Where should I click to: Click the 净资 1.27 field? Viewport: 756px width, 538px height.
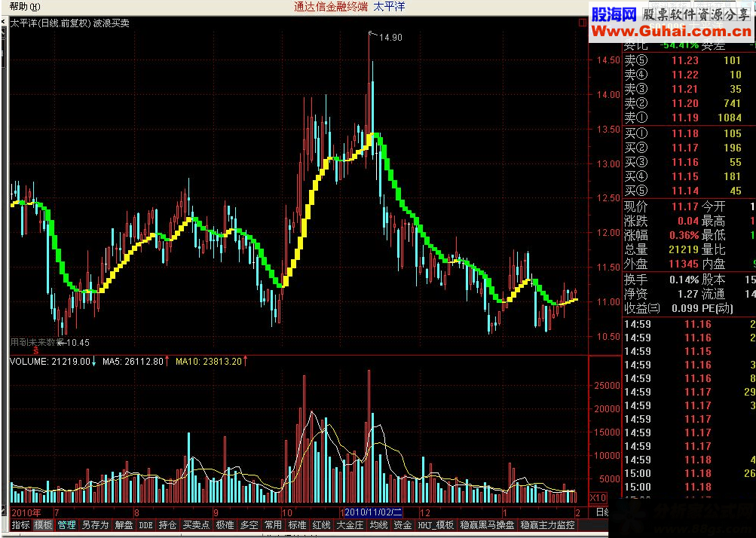pyautogui.click(x=661, y=294)
